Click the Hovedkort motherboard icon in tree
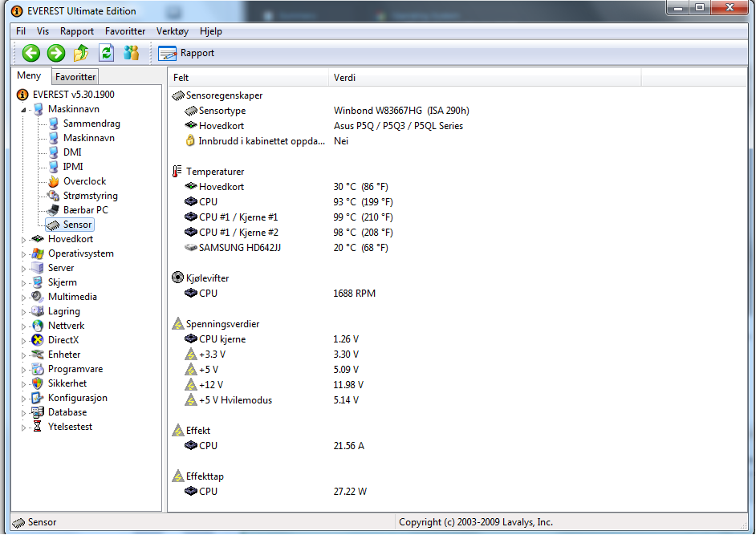756x535 pixels. point(37,238)
